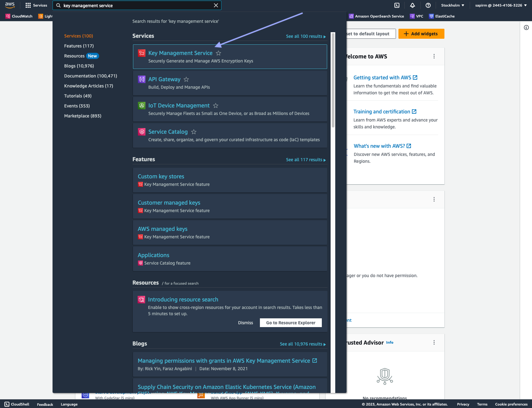Open the info panel icon at right edge
Image resolution: width=532 pixels, height=408 pixels.
(x=526, y=27)
